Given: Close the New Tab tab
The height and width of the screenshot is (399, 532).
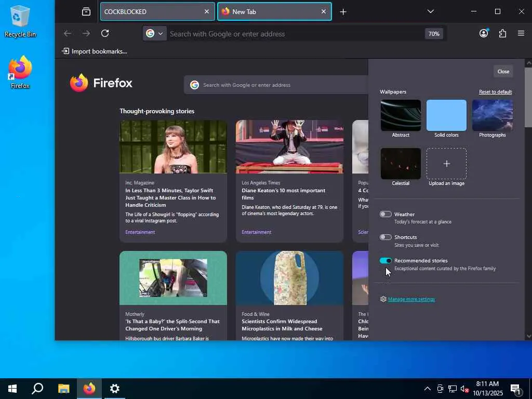Looking at the screenshot, I should [323, 11].
